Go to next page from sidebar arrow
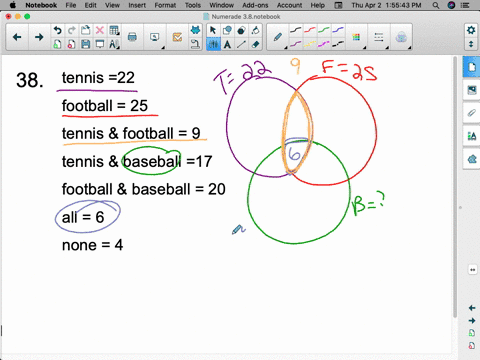 [472, 321]
